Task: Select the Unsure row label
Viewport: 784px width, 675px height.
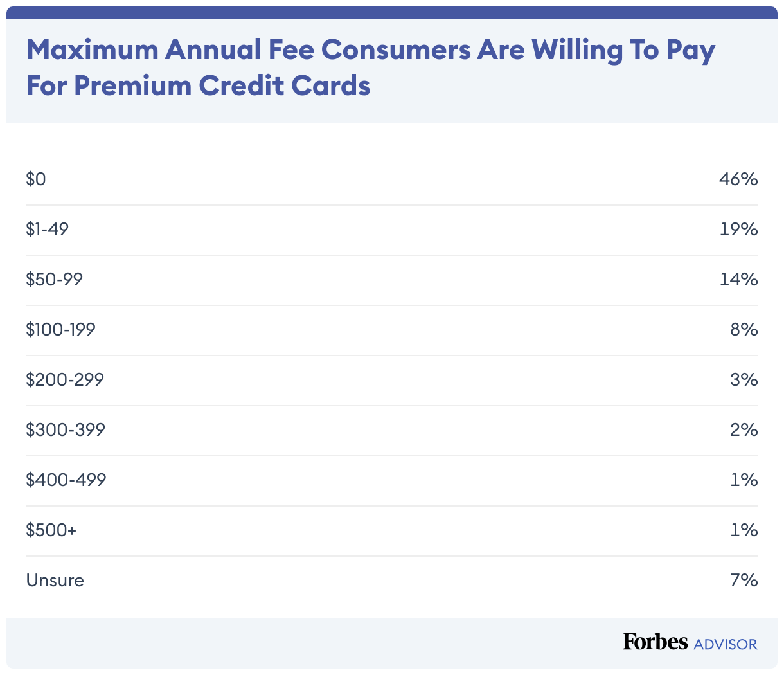Action: [55, 580]
